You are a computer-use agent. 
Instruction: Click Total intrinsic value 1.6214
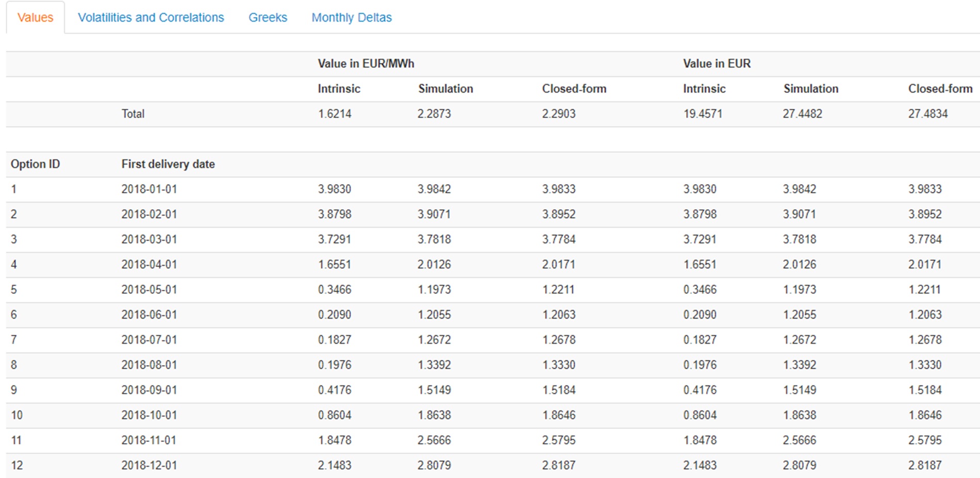tap(335, 114)
